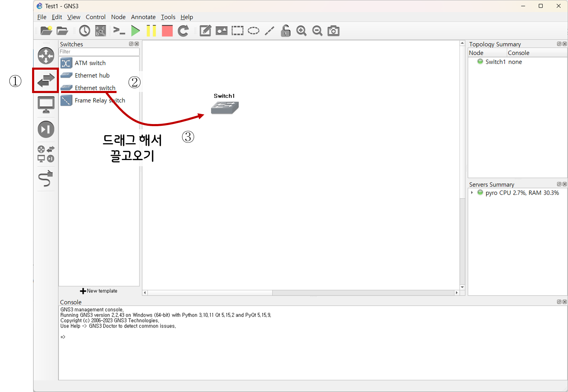Stop all nodes with red square
The image size is (568, 392).
(x=167, y=31)
